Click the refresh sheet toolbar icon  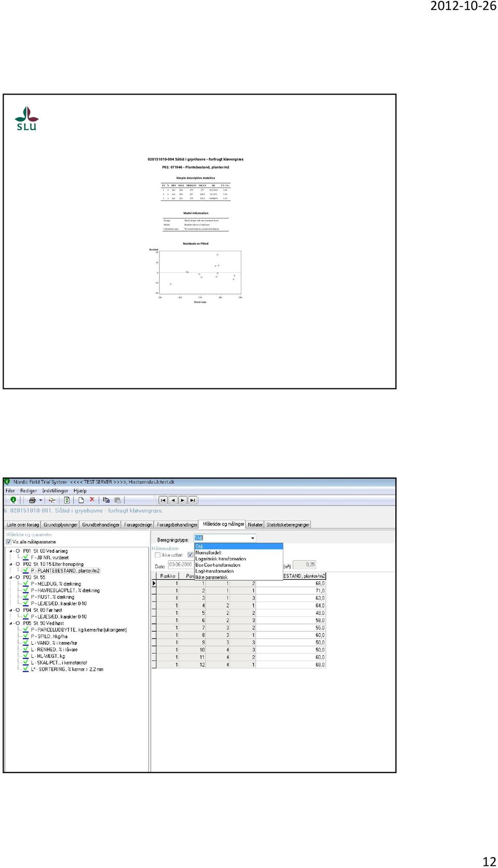click(67, 500)
